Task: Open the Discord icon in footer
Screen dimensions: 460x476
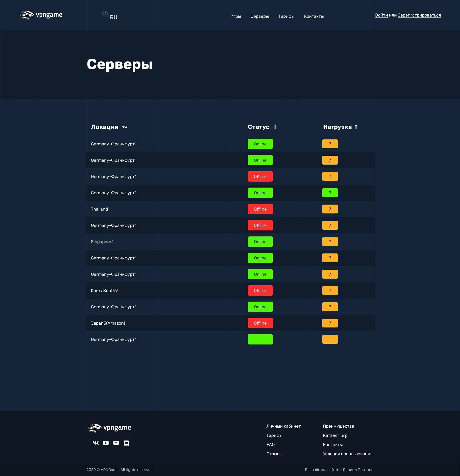Action: [126, 443]
